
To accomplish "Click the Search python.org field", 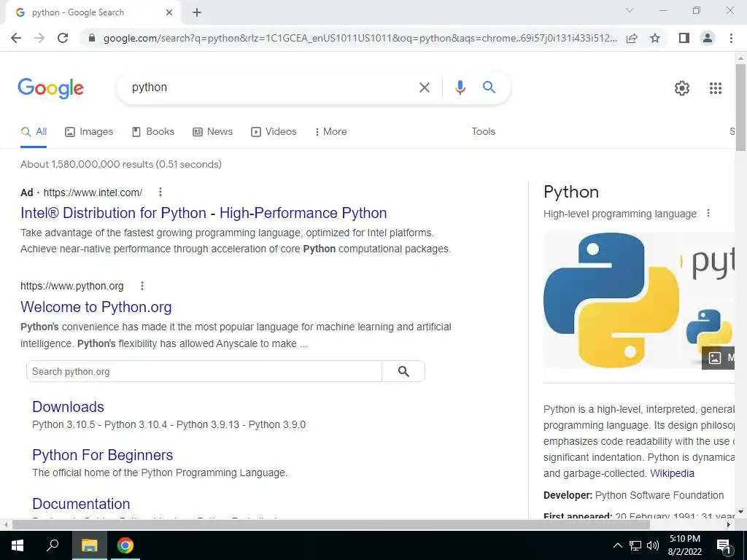I will (204, 371).
